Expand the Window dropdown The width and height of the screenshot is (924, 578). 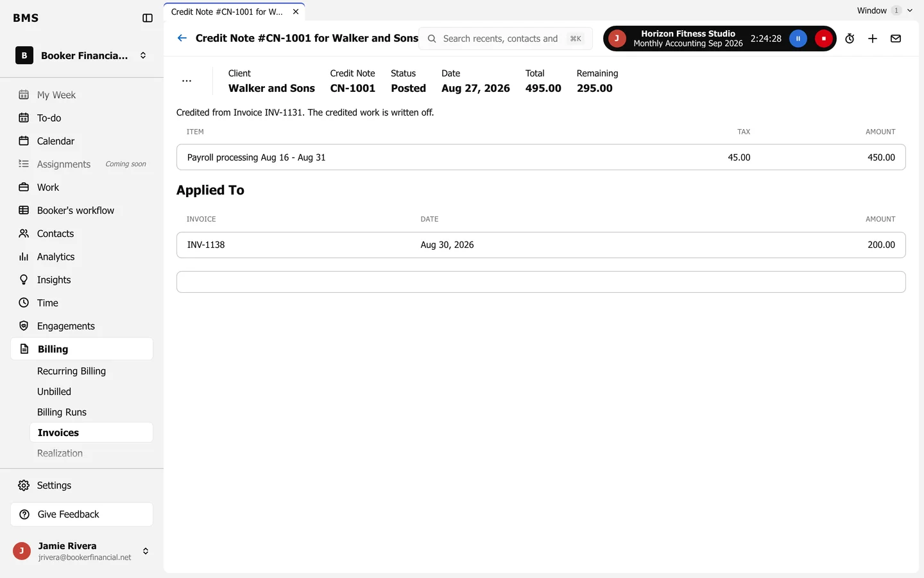coord(885,10)
